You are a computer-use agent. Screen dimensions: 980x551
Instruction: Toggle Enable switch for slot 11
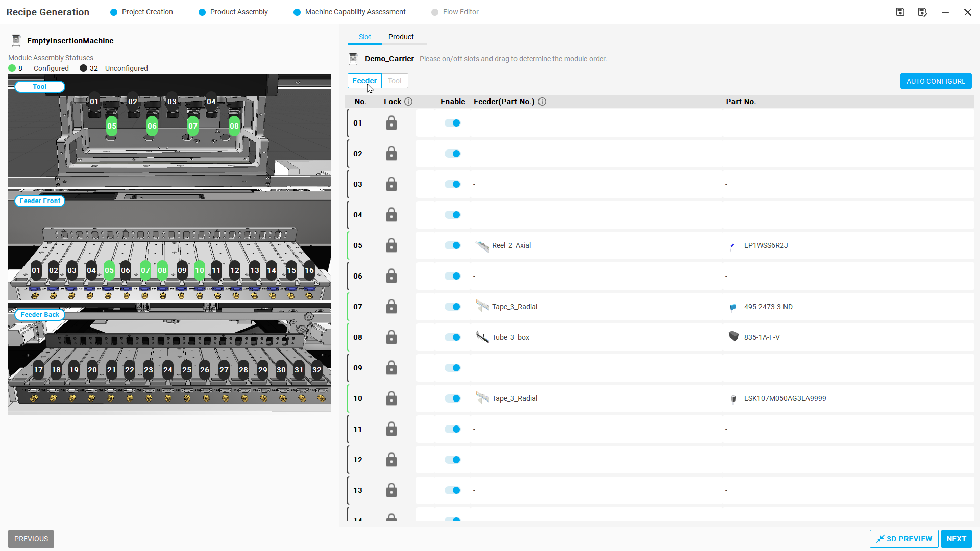[x=452, y=429]
